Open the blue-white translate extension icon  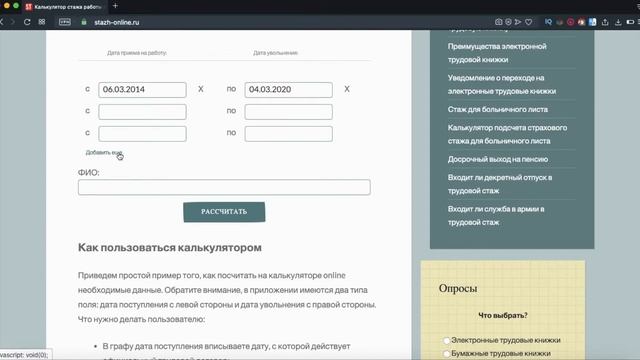coord(592,22)
